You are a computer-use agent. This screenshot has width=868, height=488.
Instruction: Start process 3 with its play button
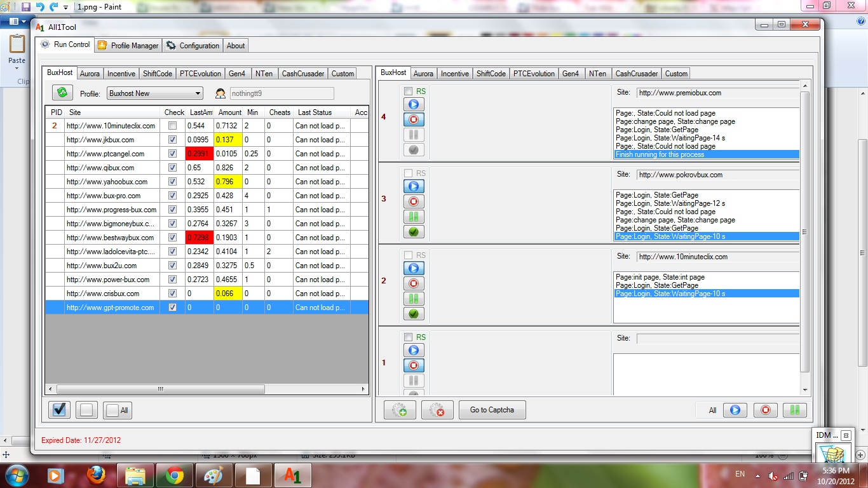click(414, 186)
